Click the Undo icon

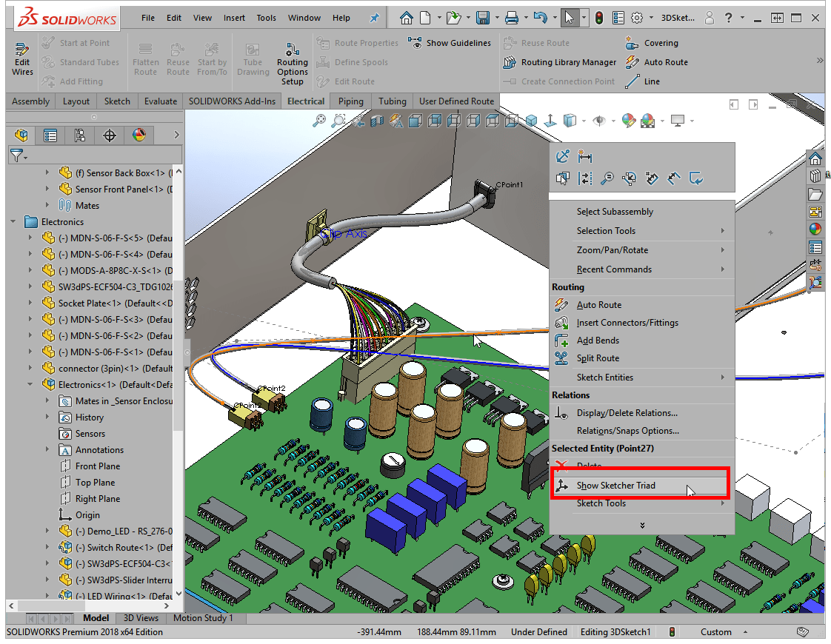[x=540, y=18]
